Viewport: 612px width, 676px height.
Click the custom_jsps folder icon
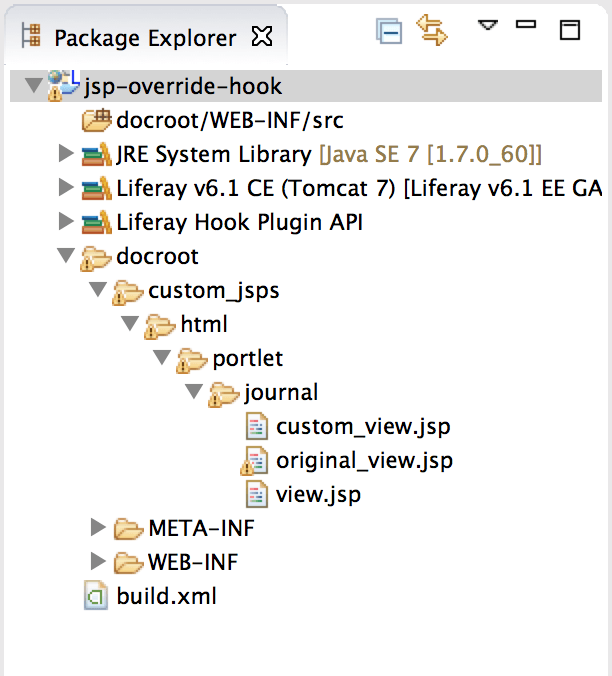point(127,291)
